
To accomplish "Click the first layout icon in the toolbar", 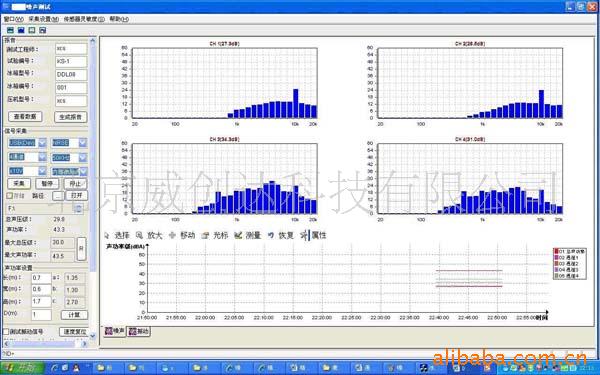I will click(10, 30).
